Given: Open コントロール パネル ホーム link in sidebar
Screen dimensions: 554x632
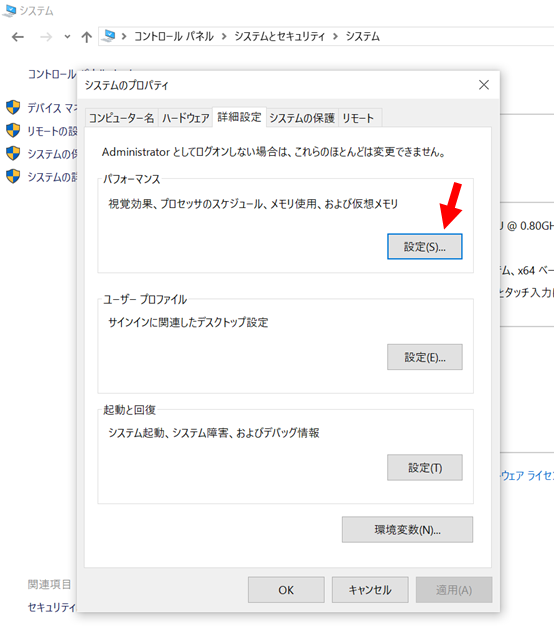Looking at the screenshot, I should tap(52, 74).
